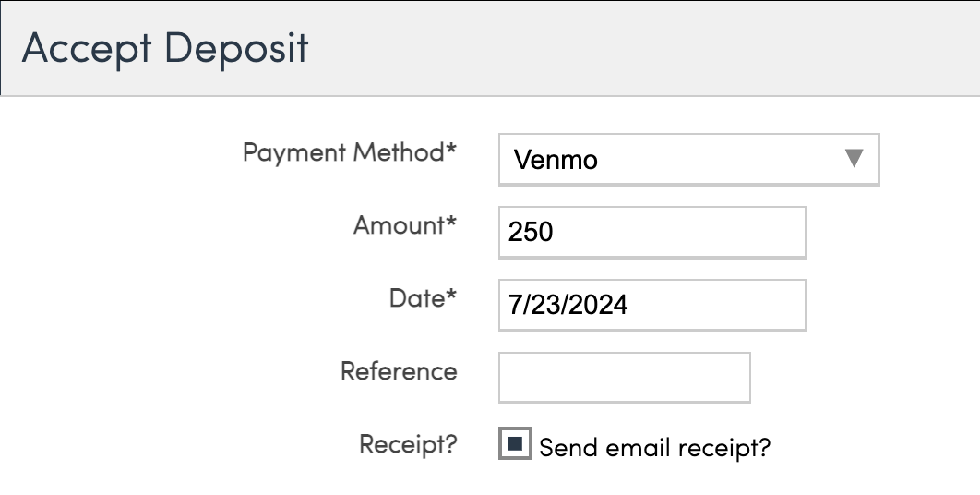
Task: Toggle the Send email receipt checkbox
Action: click(515, 444)
